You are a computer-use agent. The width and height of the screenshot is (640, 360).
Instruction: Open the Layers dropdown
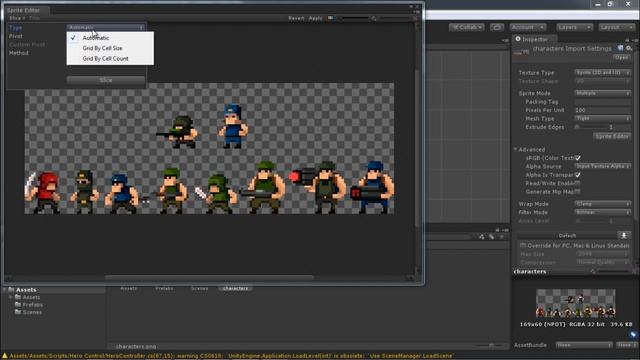(x=575, y=27)
